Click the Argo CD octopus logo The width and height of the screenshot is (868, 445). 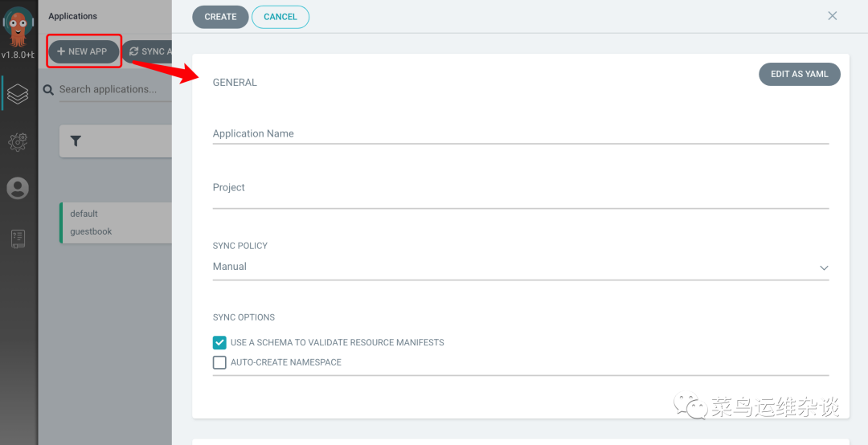18,26
